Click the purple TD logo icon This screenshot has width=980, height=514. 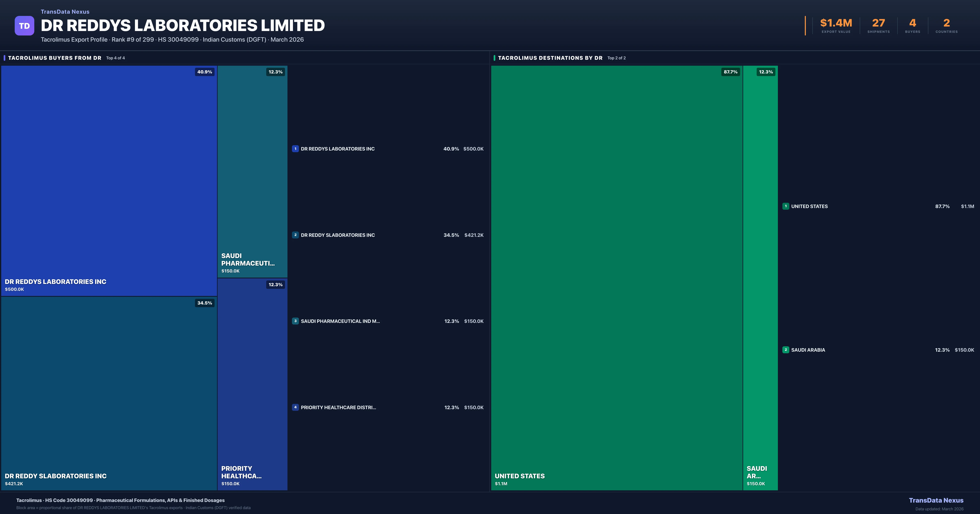pyautogui.click(x=24, y=26)
